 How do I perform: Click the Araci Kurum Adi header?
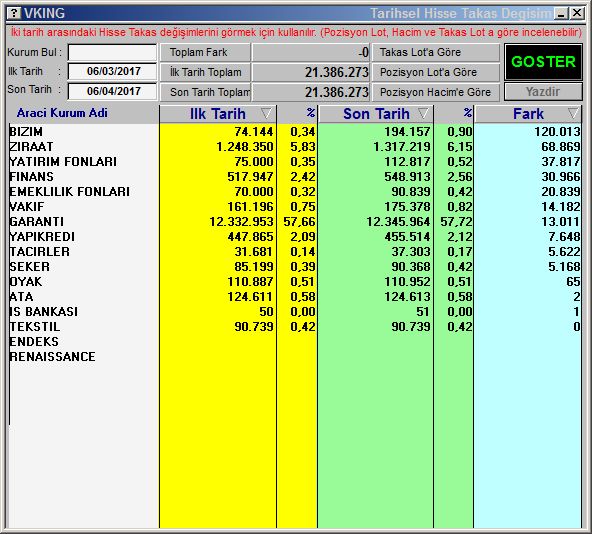pyautogui.click(x=62, y=113)
